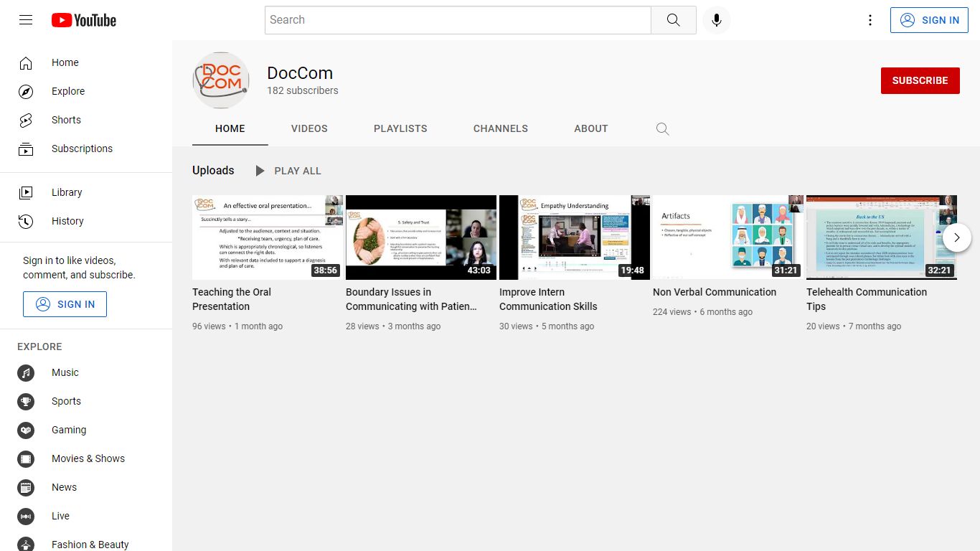The width and height of the screenshot is (980, 551).
Task: Play all uploads
Action: point(288,171)
